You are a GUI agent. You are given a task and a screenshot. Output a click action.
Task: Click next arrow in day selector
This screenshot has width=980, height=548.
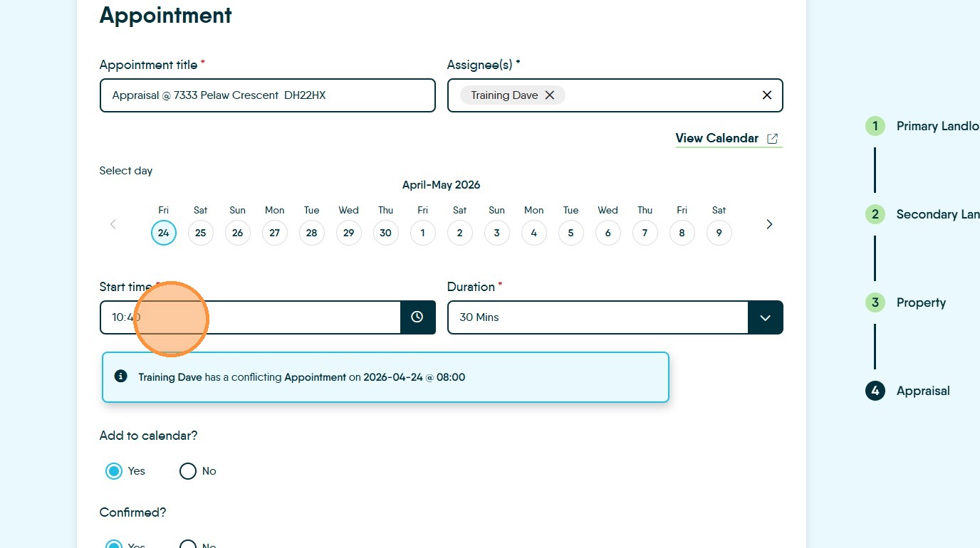point(769,224)
